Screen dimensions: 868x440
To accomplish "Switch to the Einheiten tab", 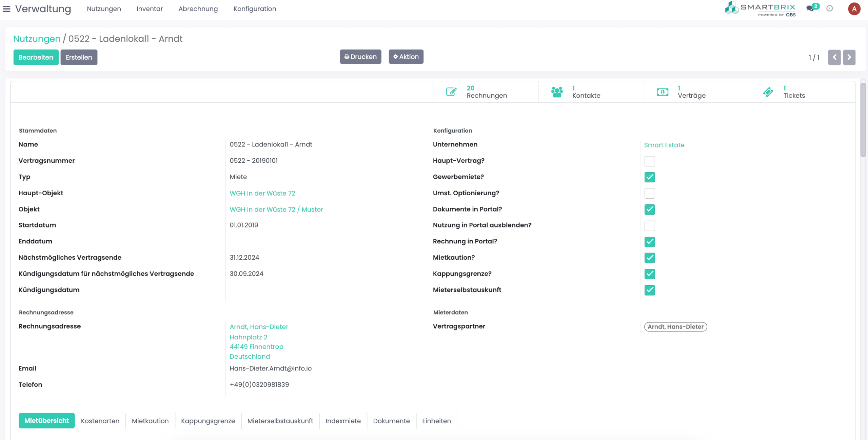I will [x=436, y=421].
